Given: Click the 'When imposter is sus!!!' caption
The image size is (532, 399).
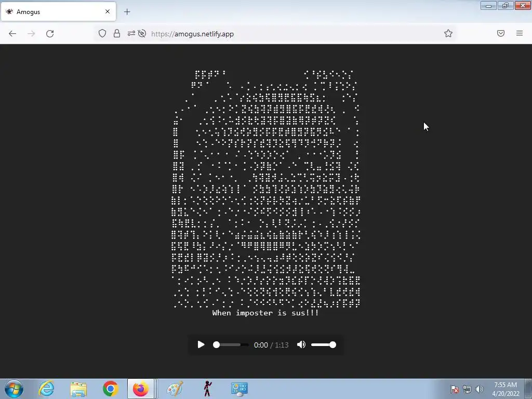Looking at the screenshot, I should click(x=265, y=313).
